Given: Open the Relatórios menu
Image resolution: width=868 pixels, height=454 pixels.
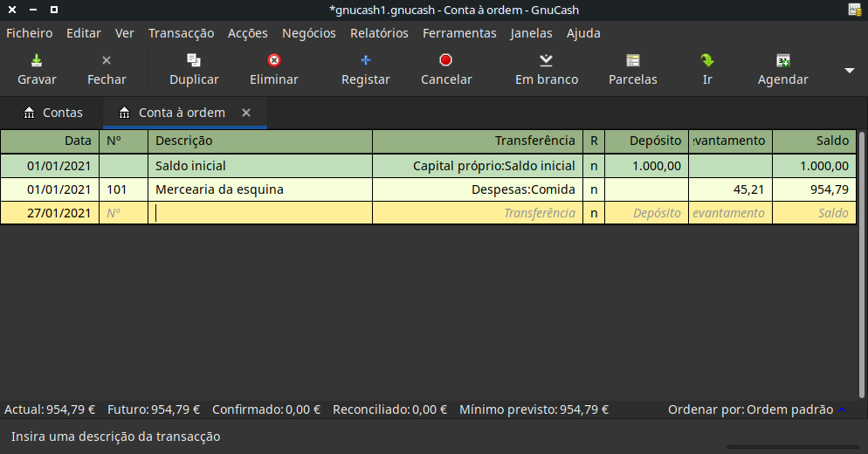Looking at the screenshot, I should [379, 33].
